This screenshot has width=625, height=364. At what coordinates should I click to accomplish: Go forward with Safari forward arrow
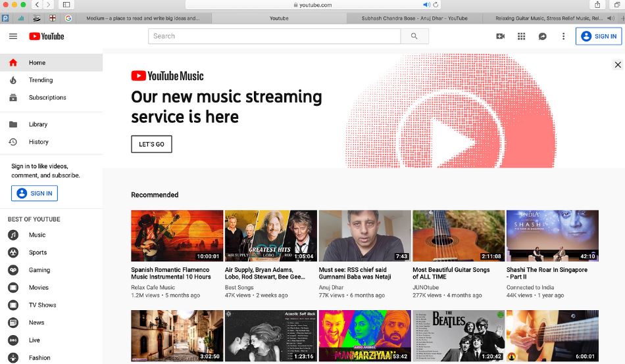pyautogui.click(x=49, y=5)
